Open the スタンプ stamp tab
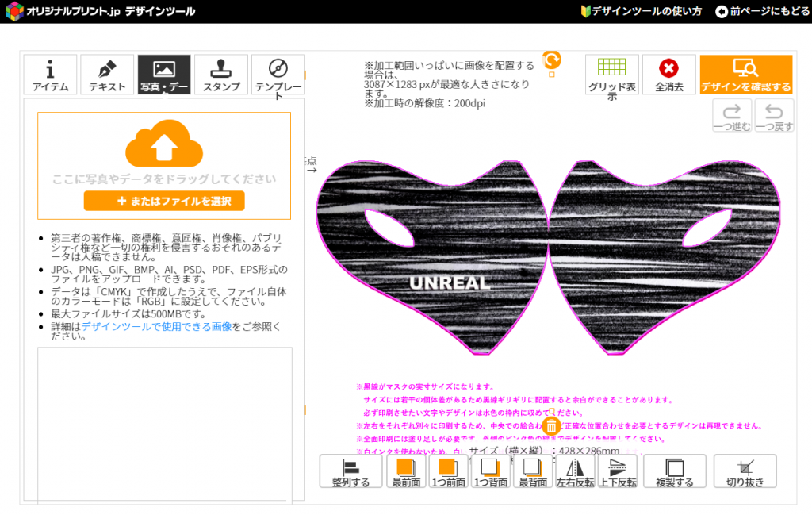Viewport: 812px width, 515px height. click(x=221, y=75)
